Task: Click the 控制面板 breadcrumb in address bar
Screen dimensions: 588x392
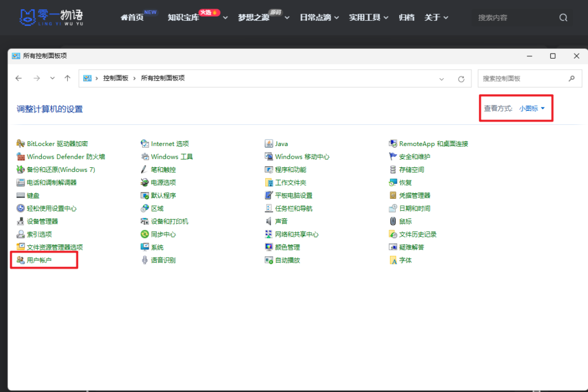Action: pyautogui.click(x=115, y=78)
